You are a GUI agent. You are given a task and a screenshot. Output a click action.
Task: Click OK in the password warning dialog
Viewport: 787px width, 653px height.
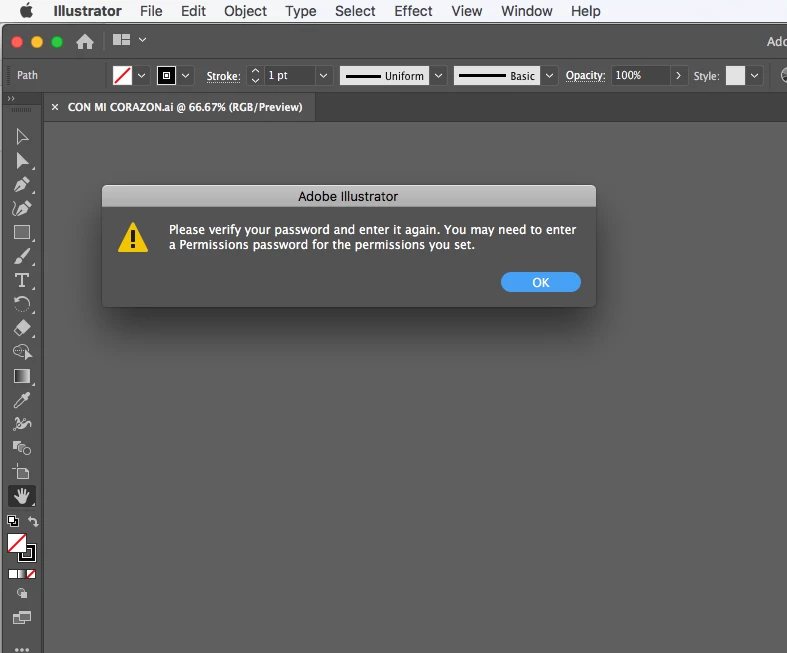pyautogui.click(x=541, y=282)
